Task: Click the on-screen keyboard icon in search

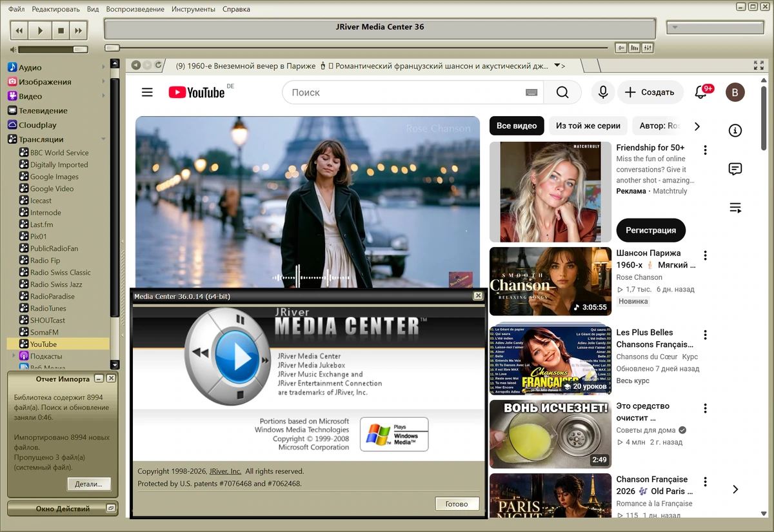Action: (x=531, y=92)
